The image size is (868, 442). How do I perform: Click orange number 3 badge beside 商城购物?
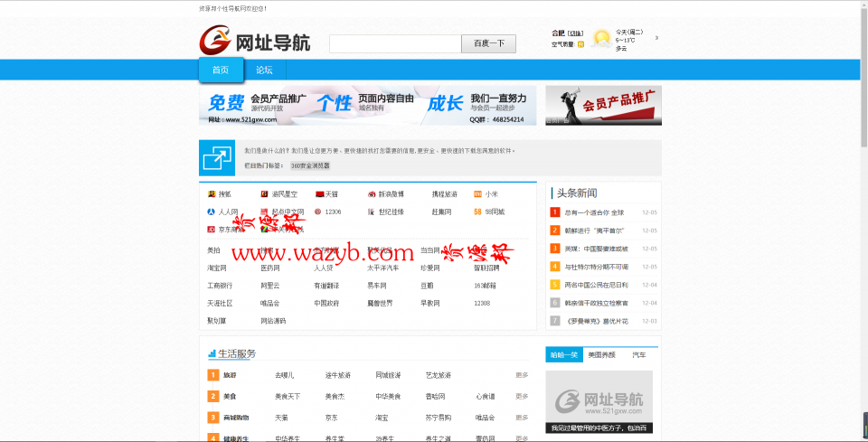tap(213, 417)
